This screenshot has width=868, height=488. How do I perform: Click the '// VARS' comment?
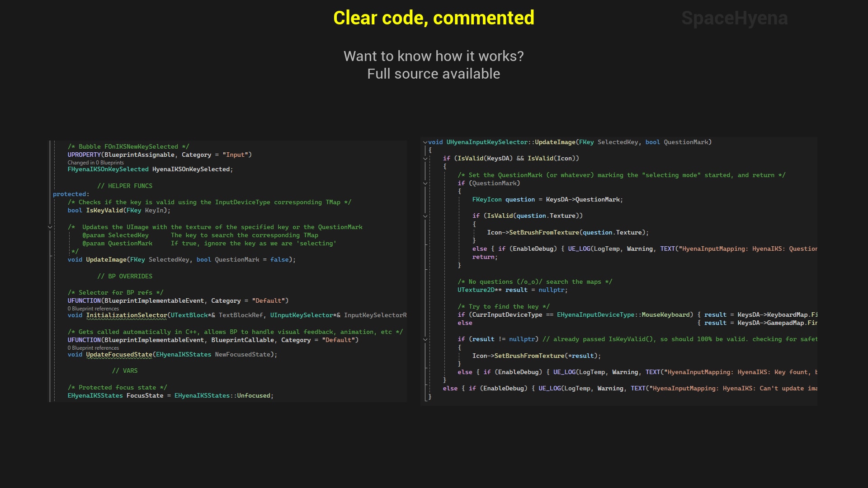125,371
